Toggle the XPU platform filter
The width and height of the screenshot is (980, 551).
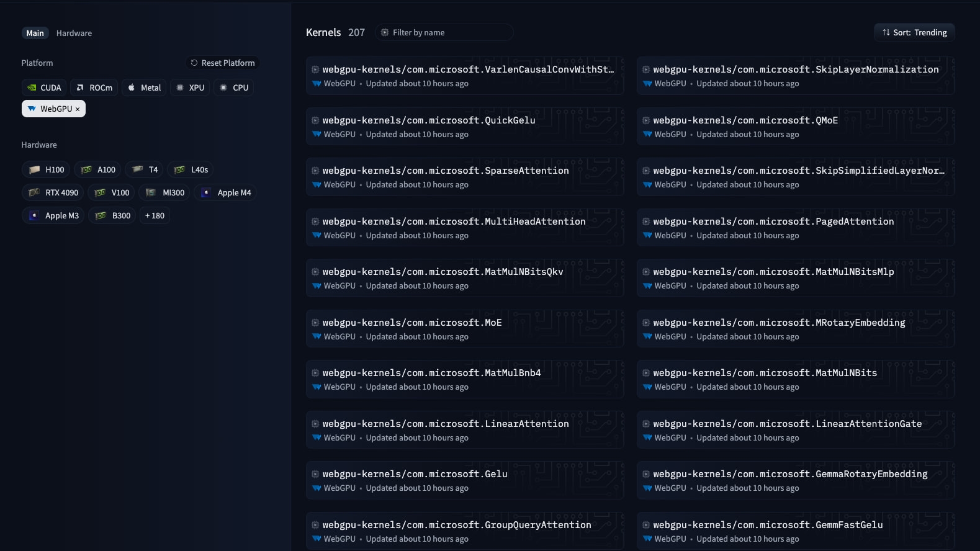pos(190,87)
